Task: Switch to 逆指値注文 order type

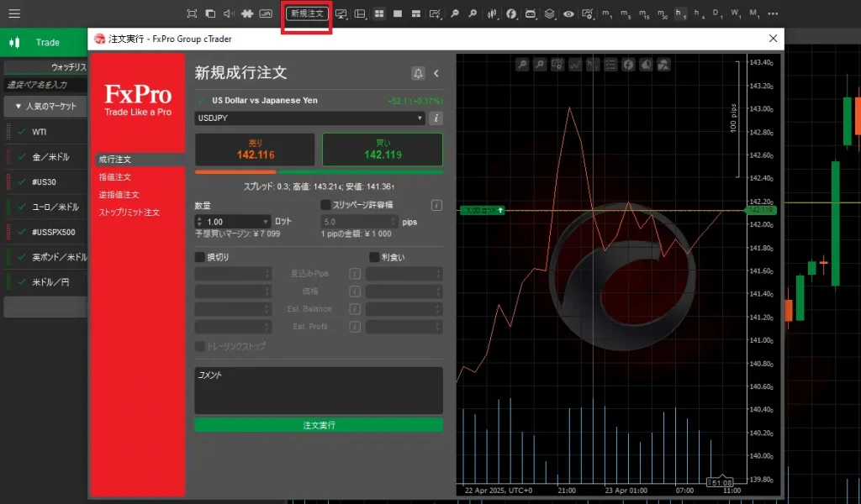Action: (x=119, y=195)
